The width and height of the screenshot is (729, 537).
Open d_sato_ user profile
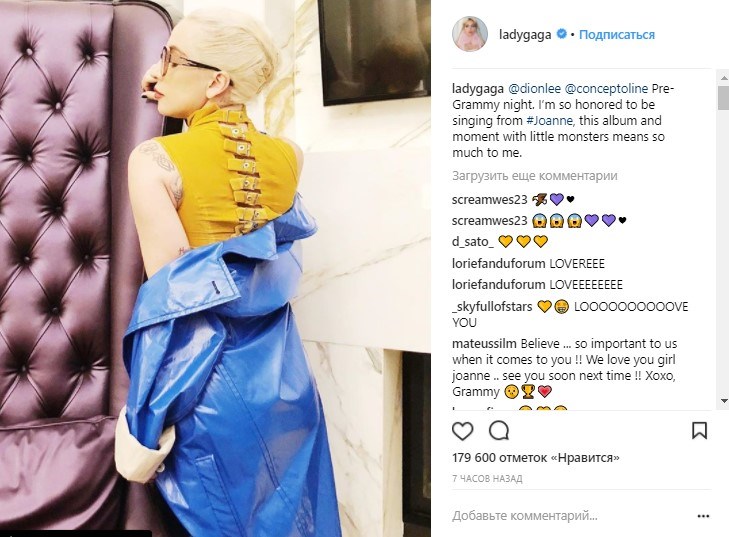click(473, 242)
